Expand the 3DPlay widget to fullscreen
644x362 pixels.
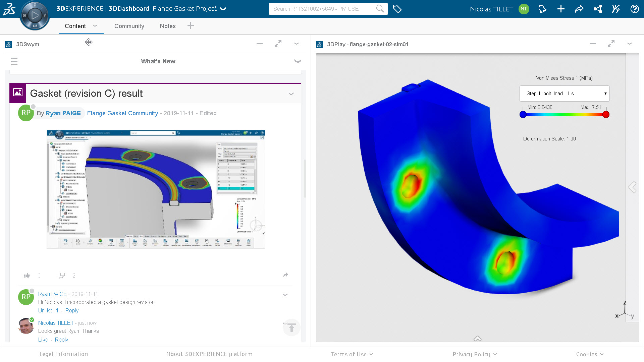[x=611, y=44]
